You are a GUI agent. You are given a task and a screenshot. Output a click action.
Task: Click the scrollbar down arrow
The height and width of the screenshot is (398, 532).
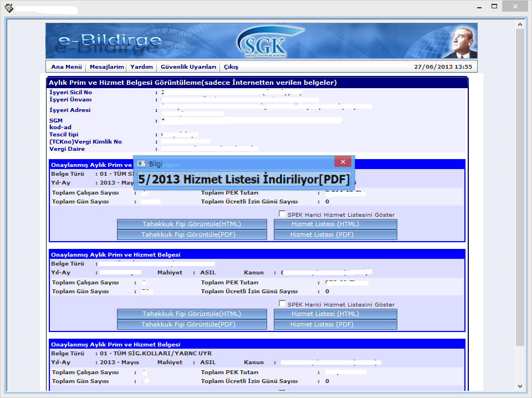click(x=520, y=386)
